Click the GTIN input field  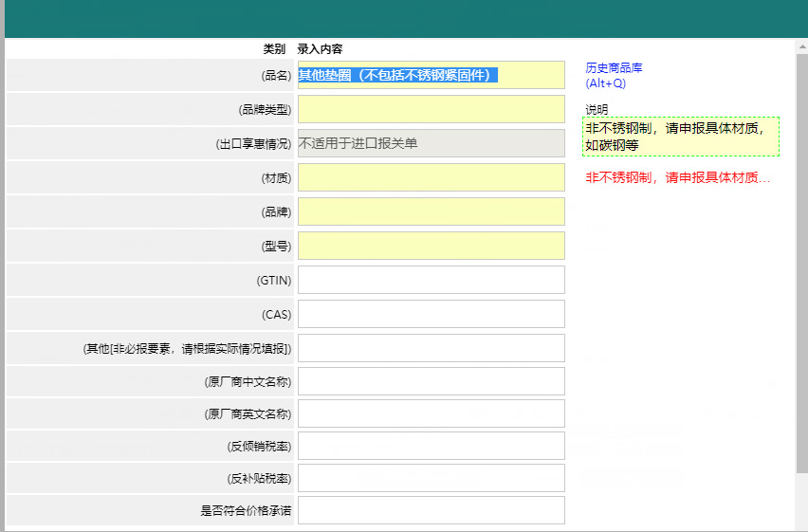pyautogui.click(x=432, y=280)
